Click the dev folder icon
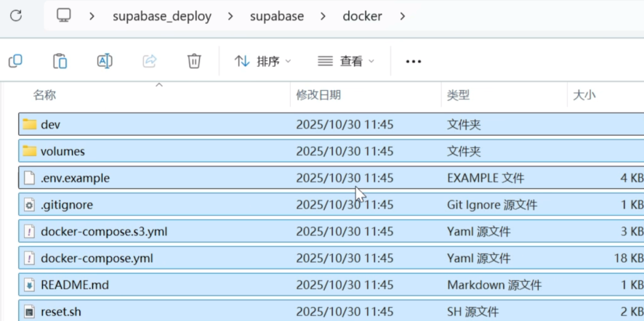The width and height of the screenshot is (644, 321). pos(30,124)
